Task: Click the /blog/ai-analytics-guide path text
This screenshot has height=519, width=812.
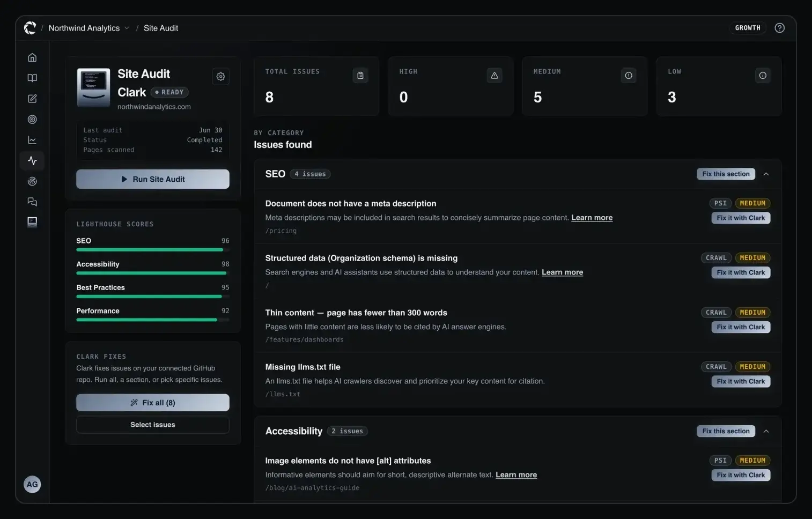Action: pyautogui.click(x=312, y=488)
